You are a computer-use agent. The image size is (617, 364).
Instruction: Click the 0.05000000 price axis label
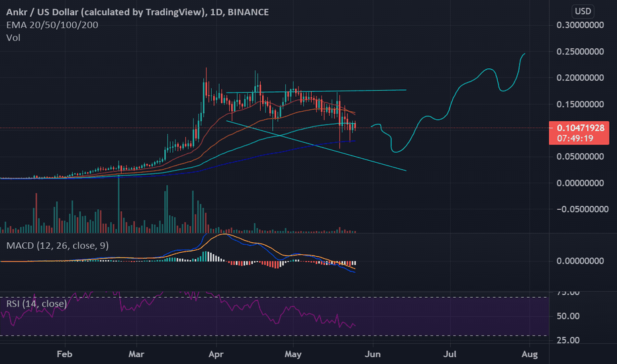[580, 157]
